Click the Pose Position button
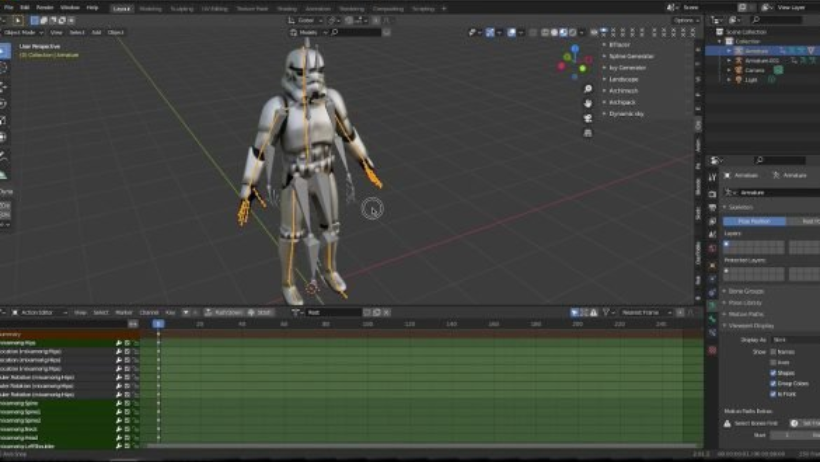This screenshot has height=462, width=820. coord(755,221)
